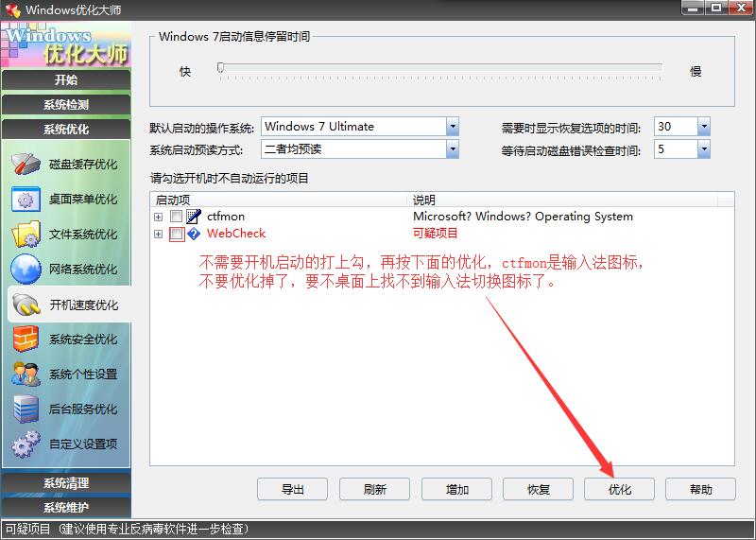This screenshot has width=756, height=540.
Task: Select 自定义设置项 in sidebar
Action: 83,444
